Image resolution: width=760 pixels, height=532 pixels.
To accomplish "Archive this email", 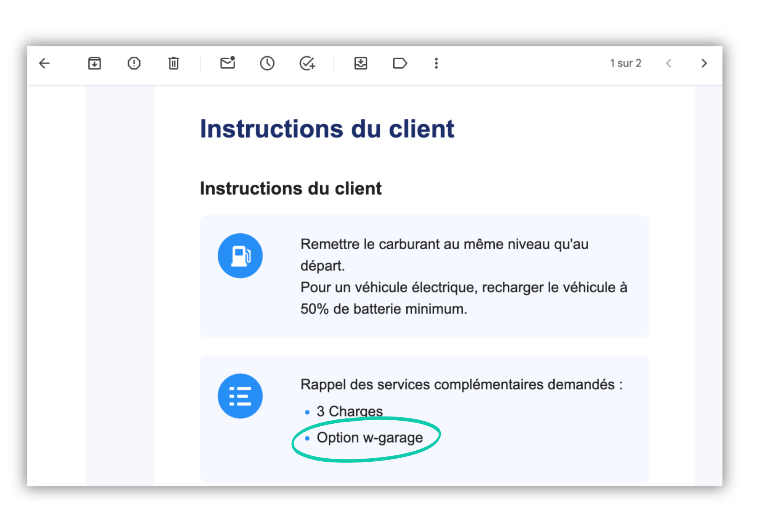I will pos(94,63).
